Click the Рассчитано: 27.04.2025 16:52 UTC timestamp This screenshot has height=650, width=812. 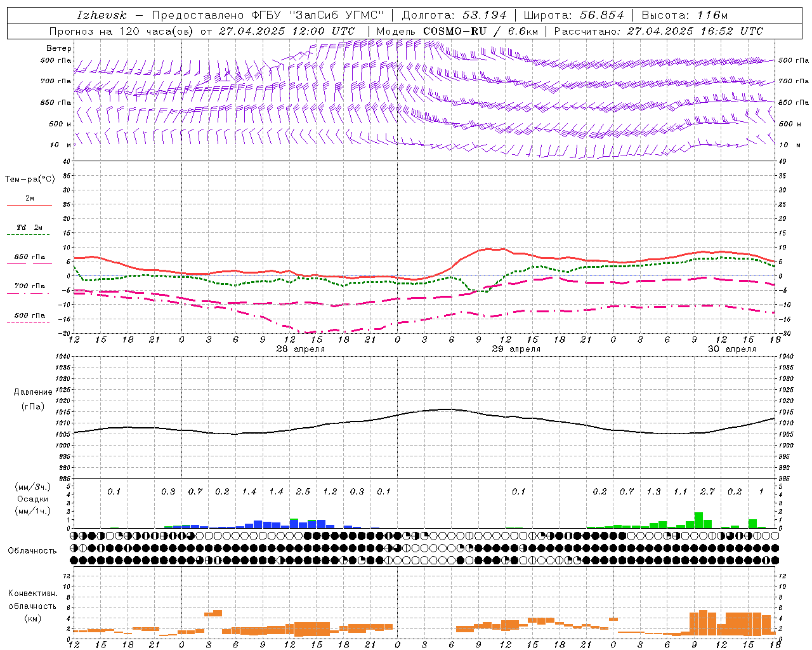[659, 31]
